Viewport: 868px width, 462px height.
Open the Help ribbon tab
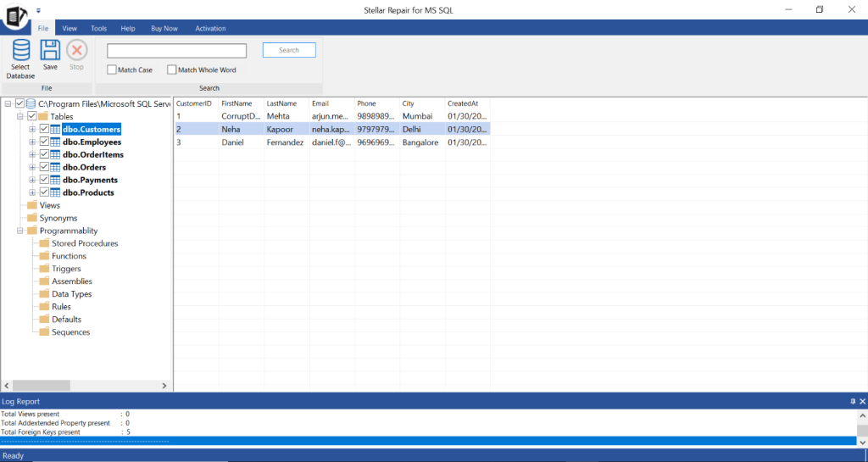(x=128, y=28)
